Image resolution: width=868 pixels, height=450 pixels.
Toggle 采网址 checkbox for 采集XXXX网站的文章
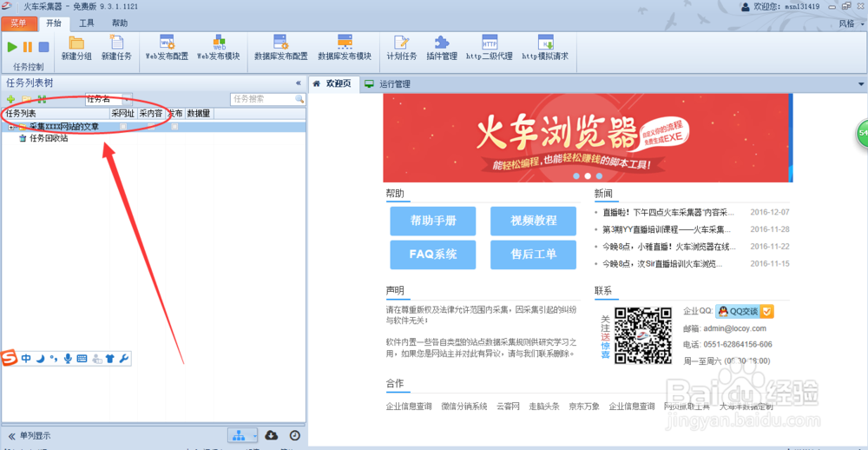123,127
